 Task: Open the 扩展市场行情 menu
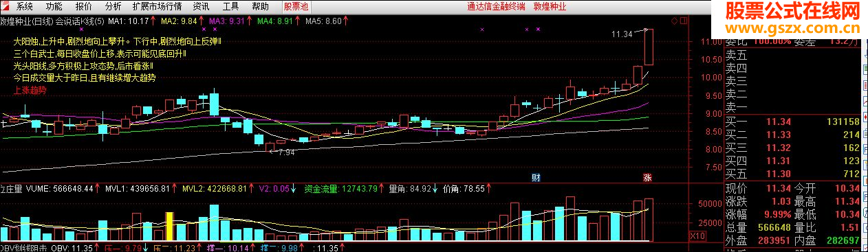click(158, 6)
